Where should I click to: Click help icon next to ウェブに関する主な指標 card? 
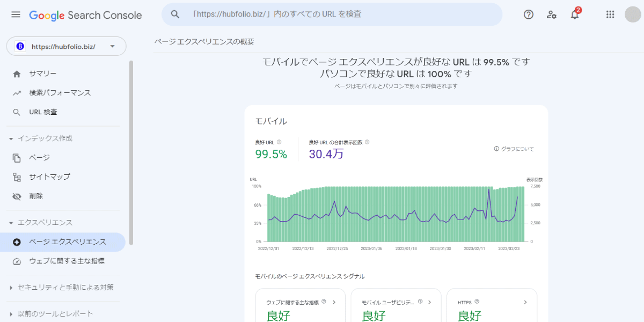click(324, 302)
